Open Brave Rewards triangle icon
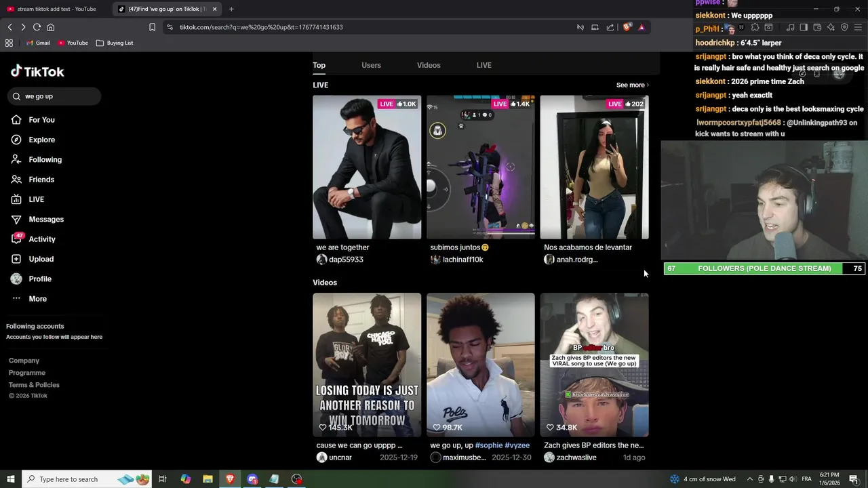 point(642,27)
